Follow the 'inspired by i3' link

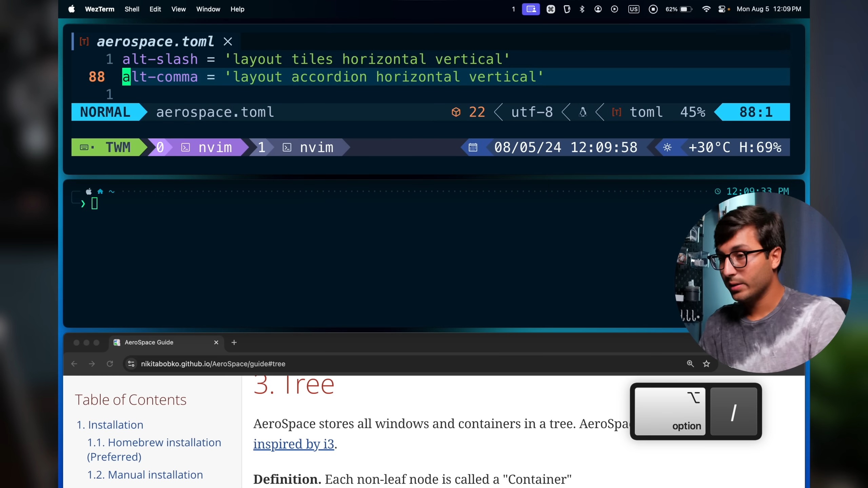(x=293, y=444)
